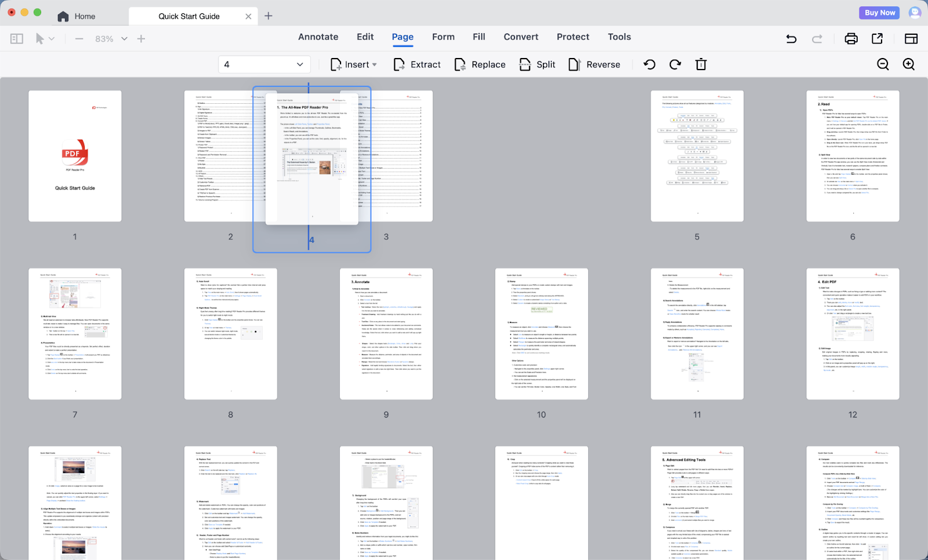Open the zoom percentage dropdown
Image resolution: width=928 pixels, height=560 pixels.
[124, 39]
